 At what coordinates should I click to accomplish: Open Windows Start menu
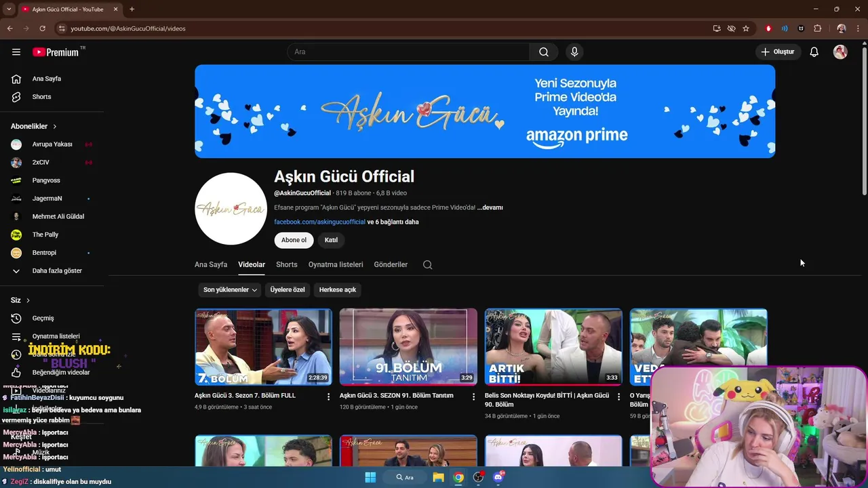pos(370,477)
